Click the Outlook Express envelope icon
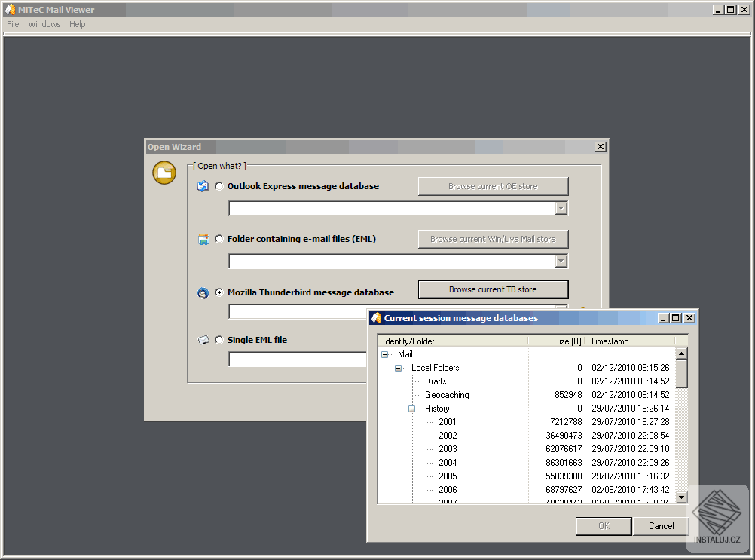The height and width of the screenshot is (560, 755). (x=203, y=186)
